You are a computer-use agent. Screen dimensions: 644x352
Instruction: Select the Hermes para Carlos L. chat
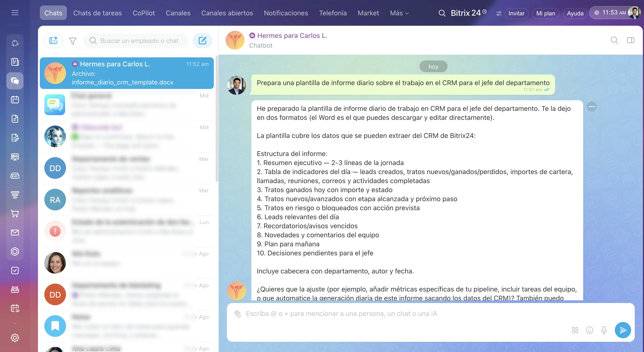pos(127,73)
